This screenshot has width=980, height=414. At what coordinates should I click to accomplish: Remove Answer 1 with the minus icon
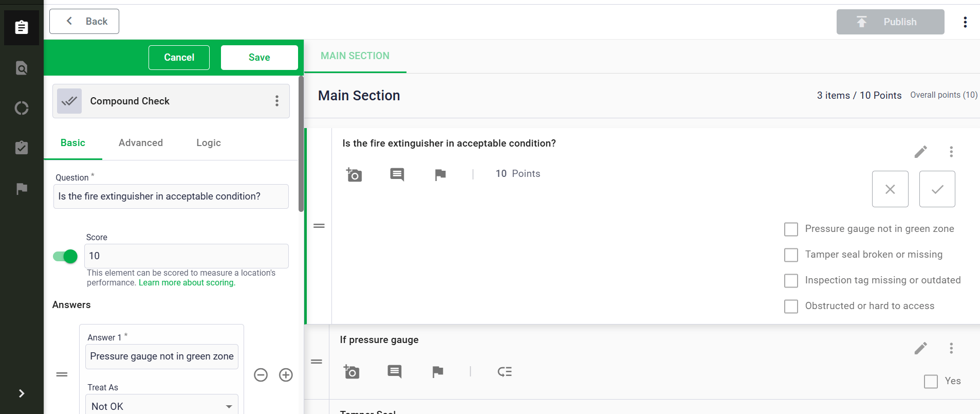(x=261, y=375)
